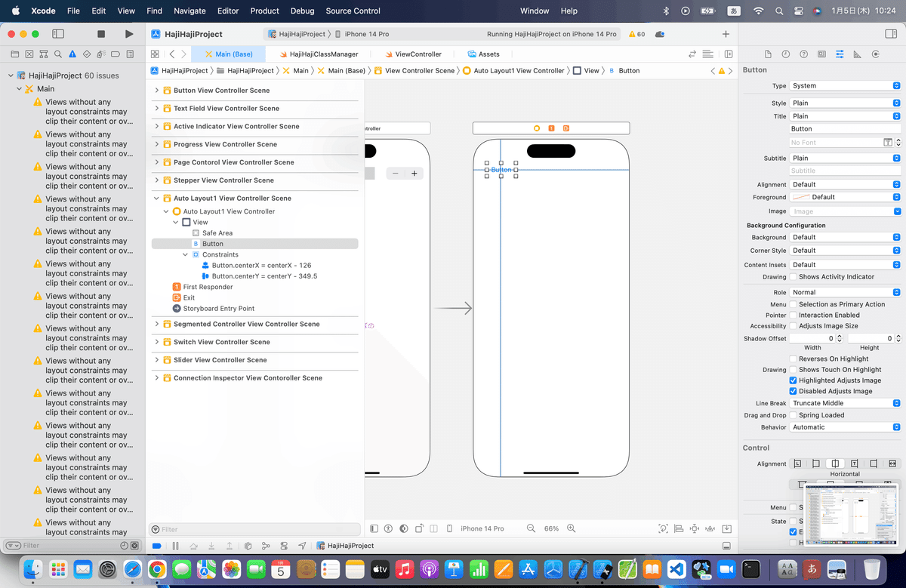Uncheck Highlighted Adjusts Image
Image resolution: width=906 pixels, height=588 pixels.
coord(793,380)
